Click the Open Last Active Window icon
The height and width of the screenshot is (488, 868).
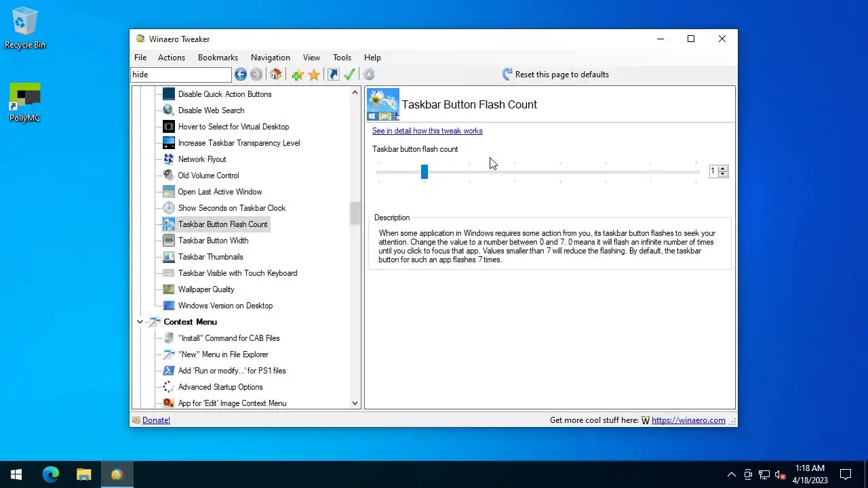(169, 192)
